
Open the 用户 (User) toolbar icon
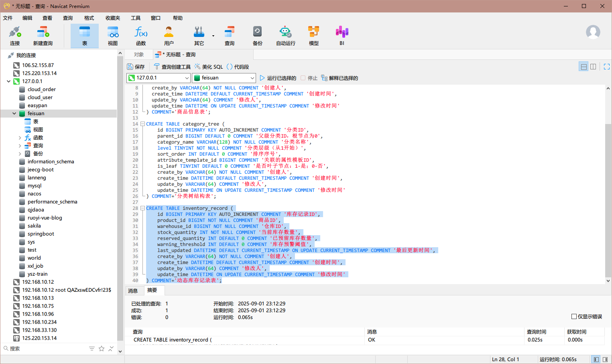click(x=169, y=36)
